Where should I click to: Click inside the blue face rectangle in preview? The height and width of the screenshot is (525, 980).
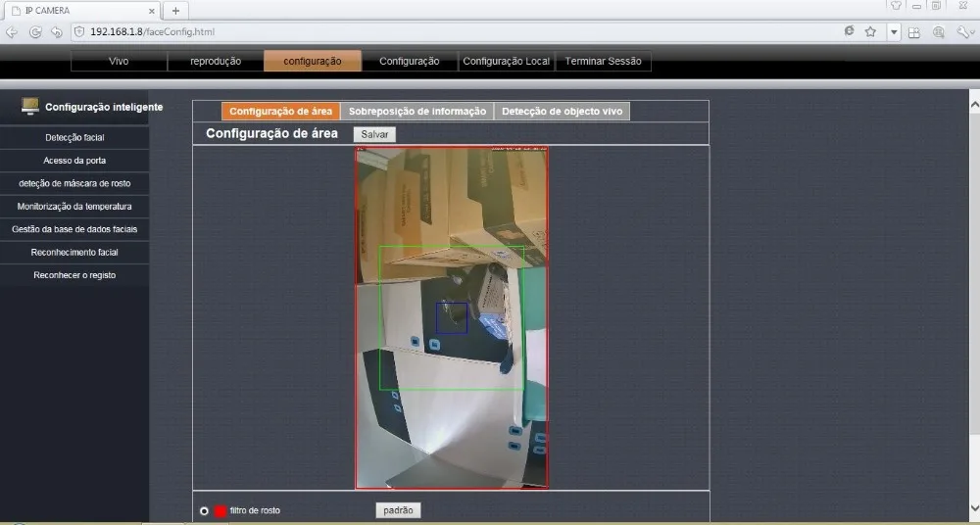[452, 318]
